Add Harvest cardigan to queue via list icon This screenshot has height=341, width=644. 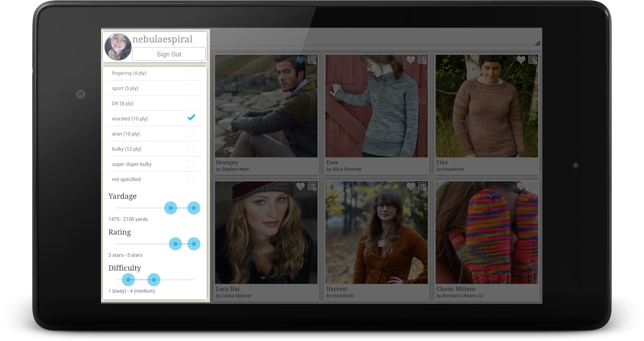tap(423, 186)
